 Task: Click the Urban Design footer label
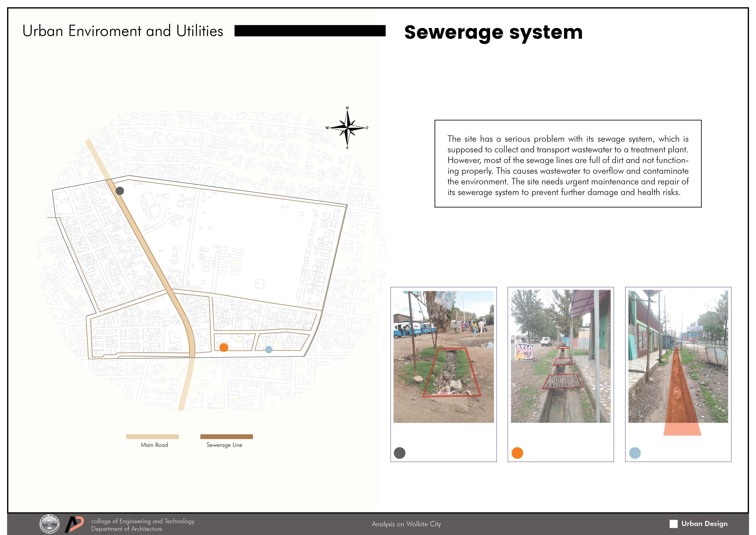tap(704, 524)
